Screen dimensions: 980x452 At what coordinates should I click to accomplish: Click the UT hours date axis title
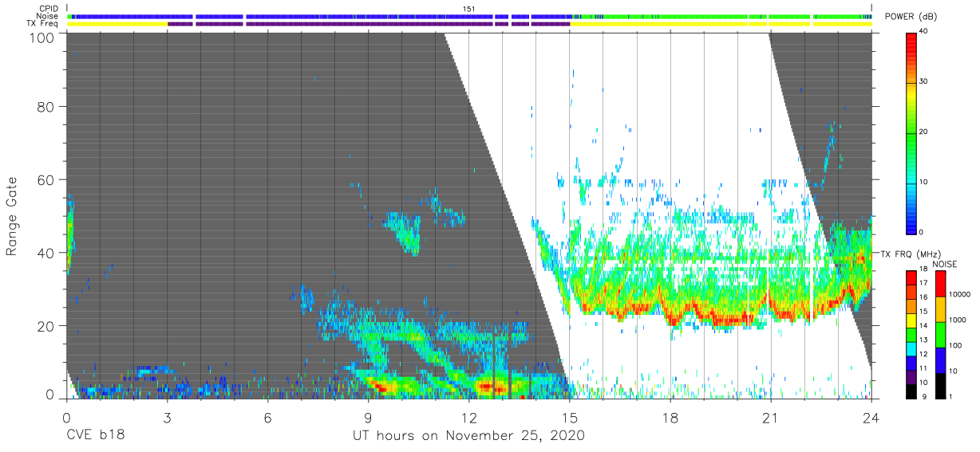(468, 436)
